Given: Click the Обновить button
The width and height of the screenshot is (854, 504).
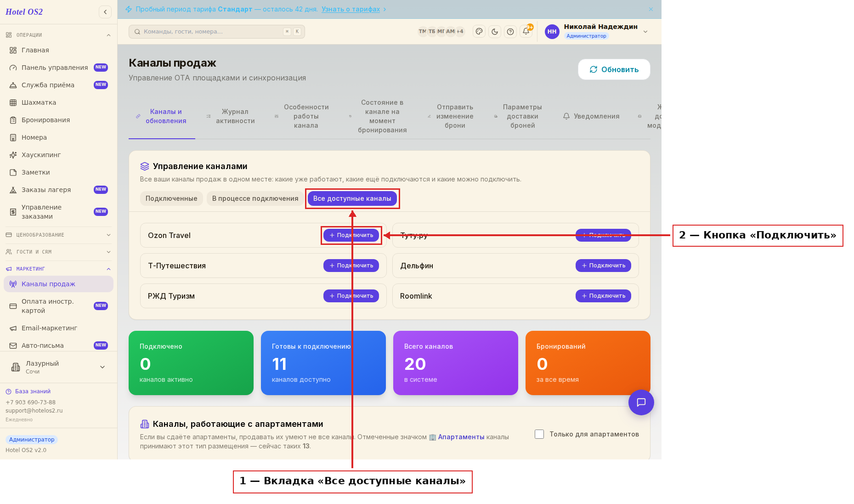Looking at the screenshot, I should coord(614,69).
